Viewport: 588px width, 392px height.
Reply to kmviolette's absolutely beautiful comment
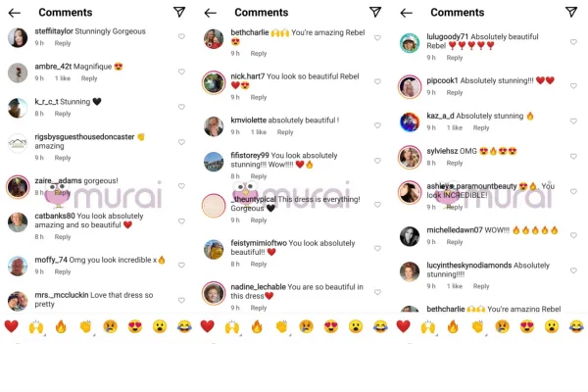285,132
